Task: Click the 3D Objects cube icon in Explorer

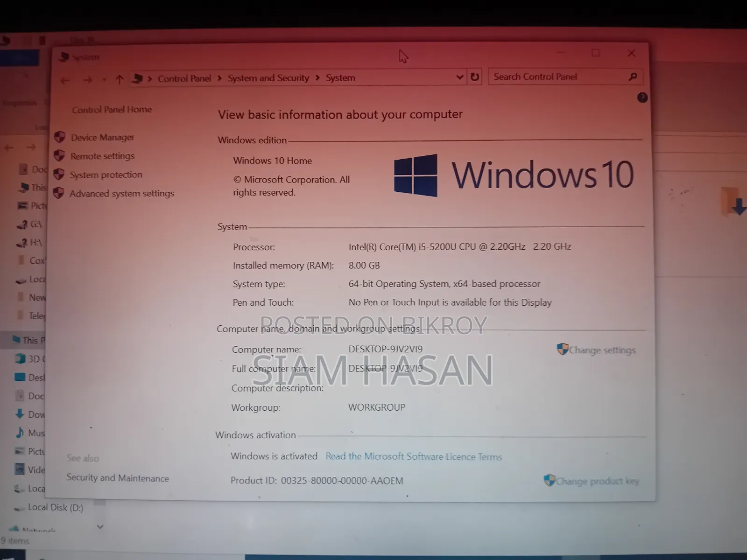Action: point(20,358)
